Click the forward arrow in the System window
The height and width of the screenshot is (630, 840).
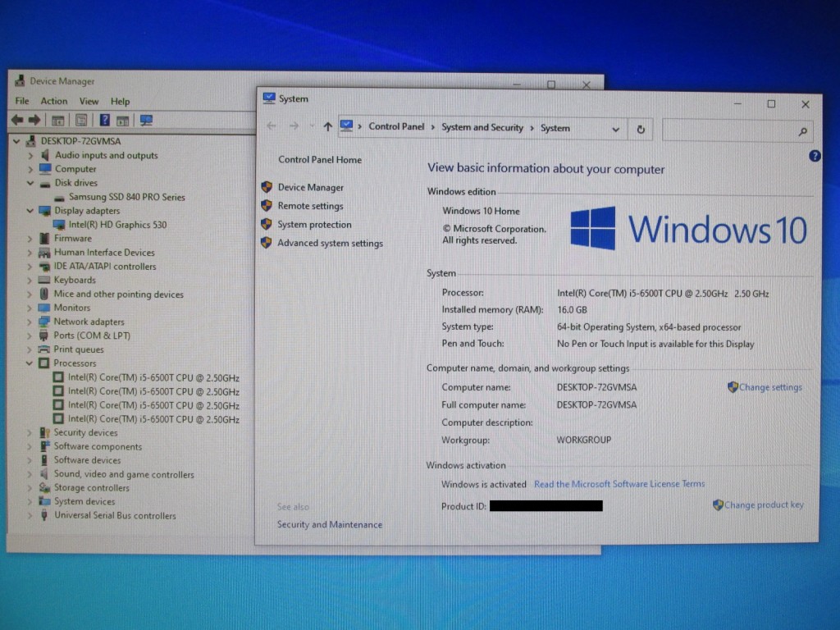(294, 126)
